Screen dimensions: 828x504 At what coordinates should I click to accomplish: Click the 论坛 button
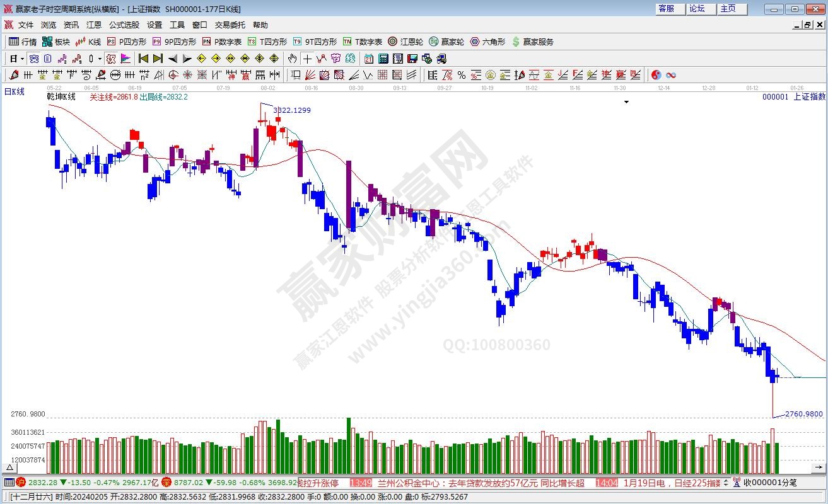click(697, 9)
